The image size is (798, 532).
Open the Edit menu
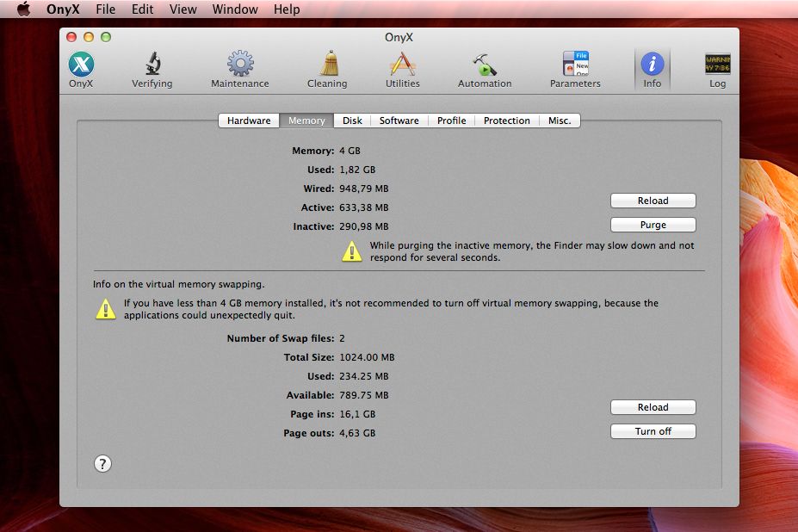143,9
